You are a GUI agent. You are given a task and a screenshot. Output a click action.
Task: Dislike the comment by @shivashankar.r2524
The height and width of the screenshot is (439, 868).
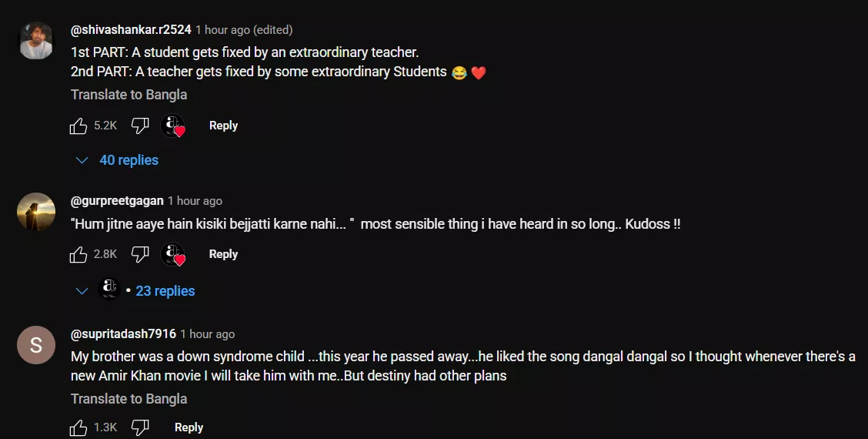(x=140, y=126)
